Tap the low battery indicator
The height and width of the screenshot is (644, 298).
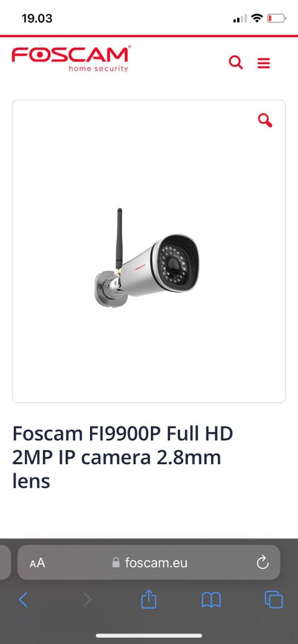click(x=276, y=19)
